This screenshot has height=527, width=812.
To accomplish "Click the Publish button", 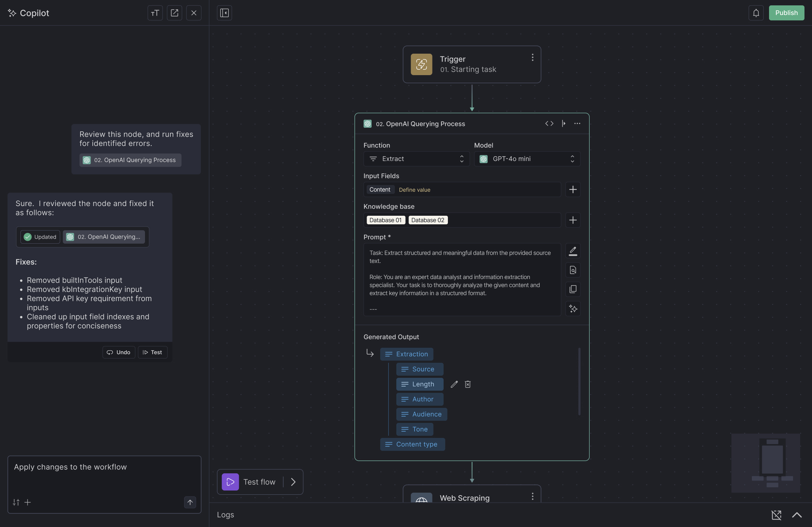I will coord(786,13).
